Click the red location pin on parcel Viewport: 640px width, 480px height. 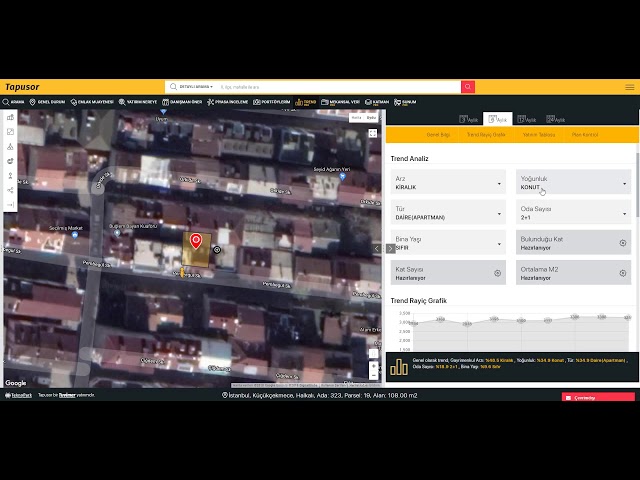[x=196, y=241]
